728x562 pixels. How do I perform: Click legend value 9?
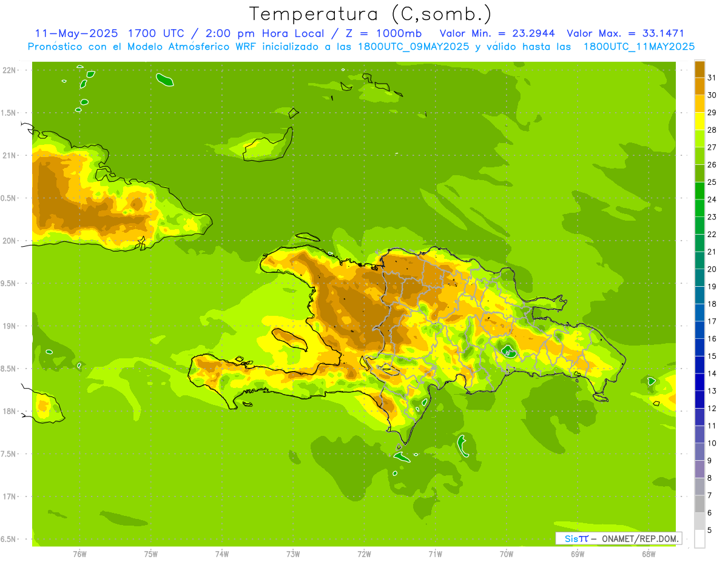710,461
